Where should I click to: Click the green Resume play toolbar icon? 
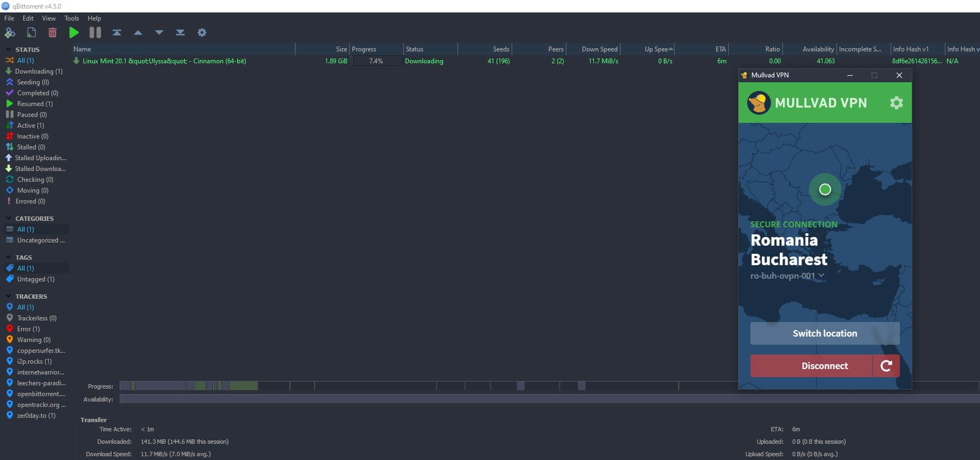(74, 32)
